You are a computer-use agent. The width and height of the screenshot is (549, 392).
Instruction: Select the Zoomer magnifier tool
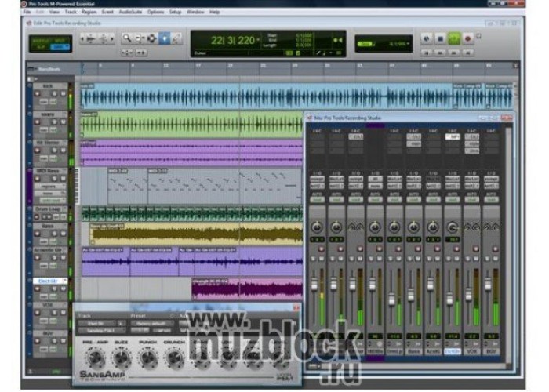(x=127, y=38)
